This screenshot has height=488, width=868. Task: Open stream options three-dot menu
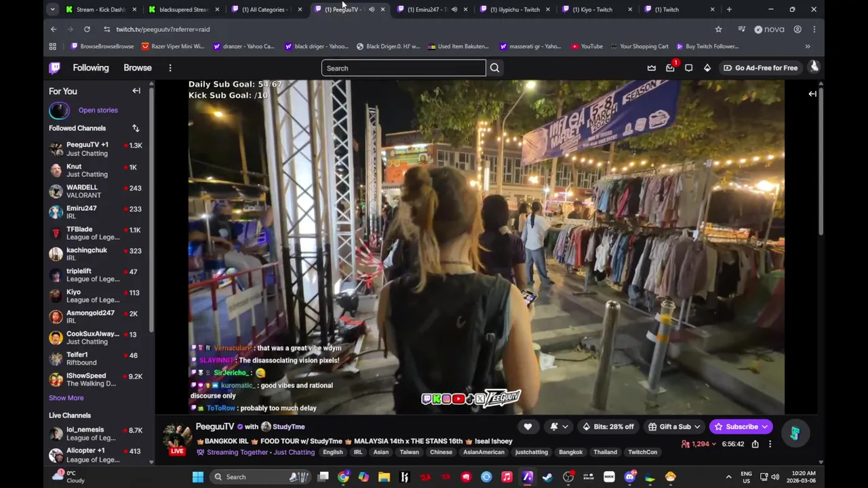[770, 444]
